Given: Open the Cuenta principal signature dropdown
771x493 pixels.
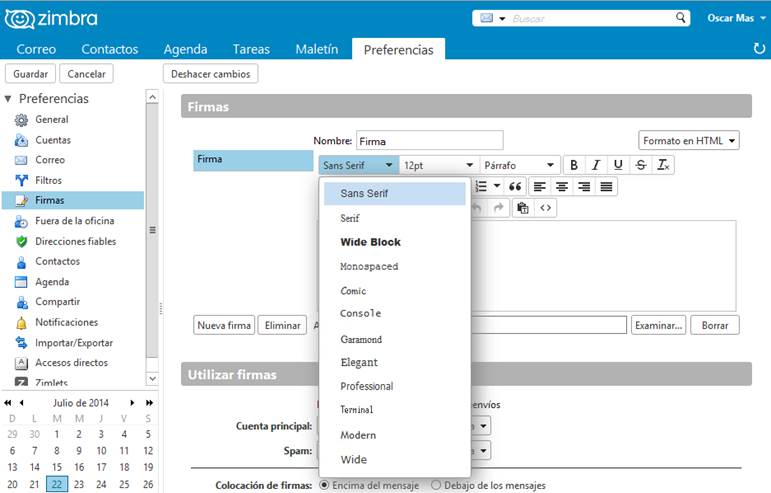Looking at the screenshot, I should click(x=483, y=426).
